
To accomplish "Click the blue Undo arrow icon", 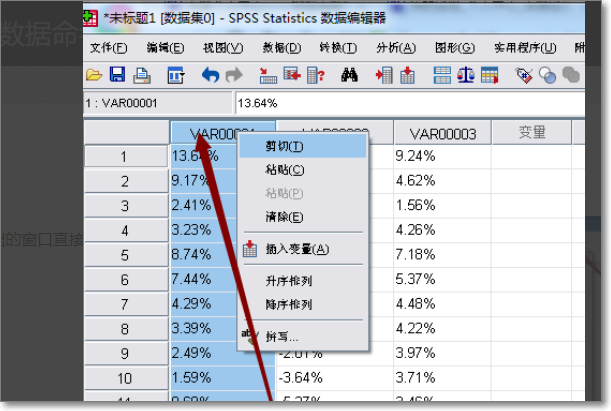I will [210, 75].
